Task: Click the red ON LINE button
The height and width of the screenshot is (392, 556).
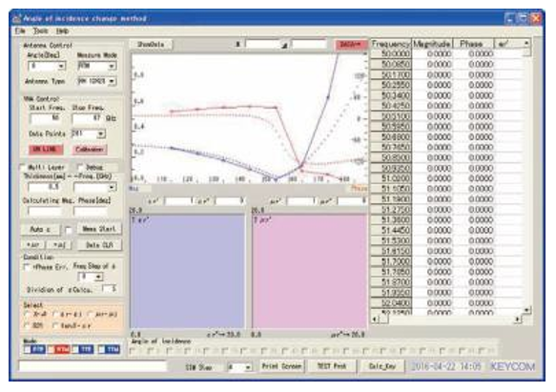Action: click(46, 150)
